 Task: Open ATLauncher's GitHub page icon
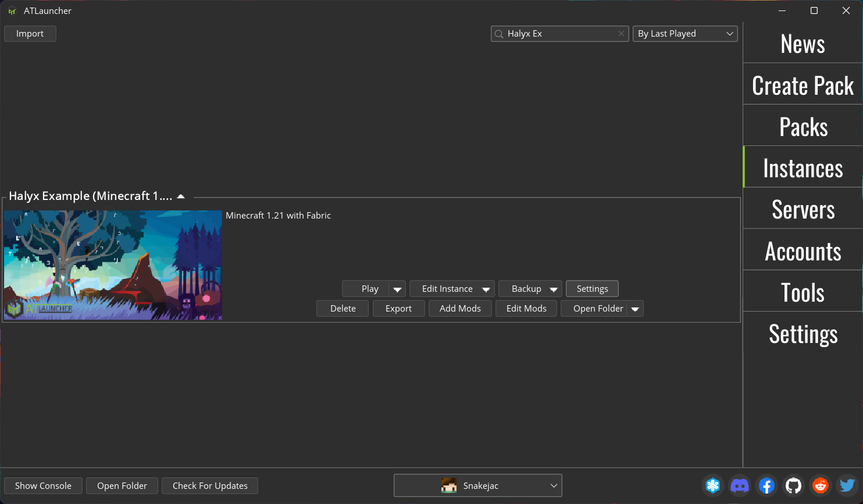click(793, 485)
